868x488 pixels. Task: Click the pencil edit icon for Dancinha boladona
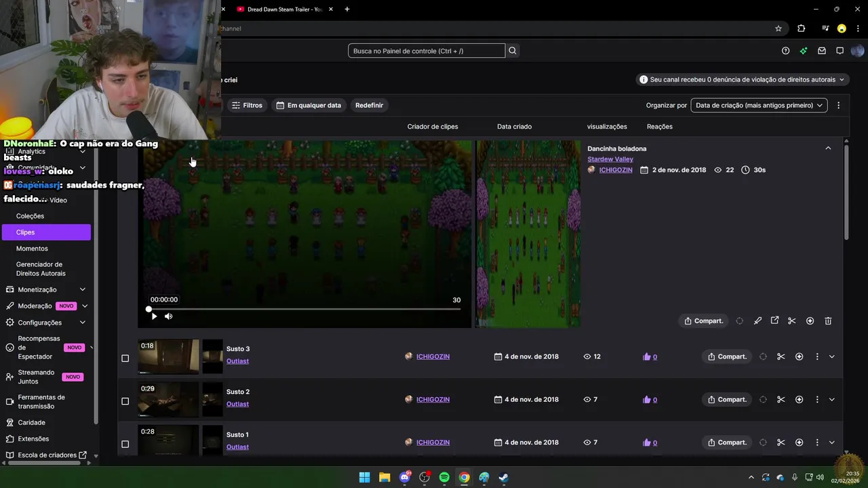[x=757, y=321]
